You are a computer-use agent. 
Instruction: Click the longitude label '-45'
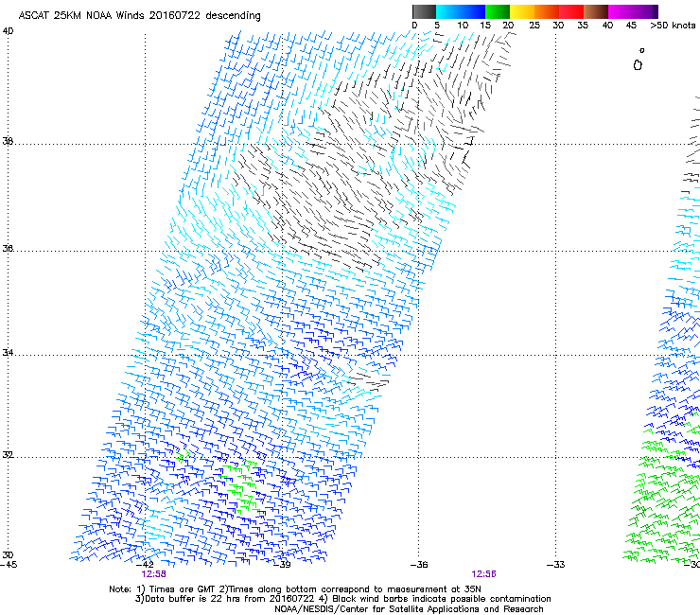click(x=9, y=565)
